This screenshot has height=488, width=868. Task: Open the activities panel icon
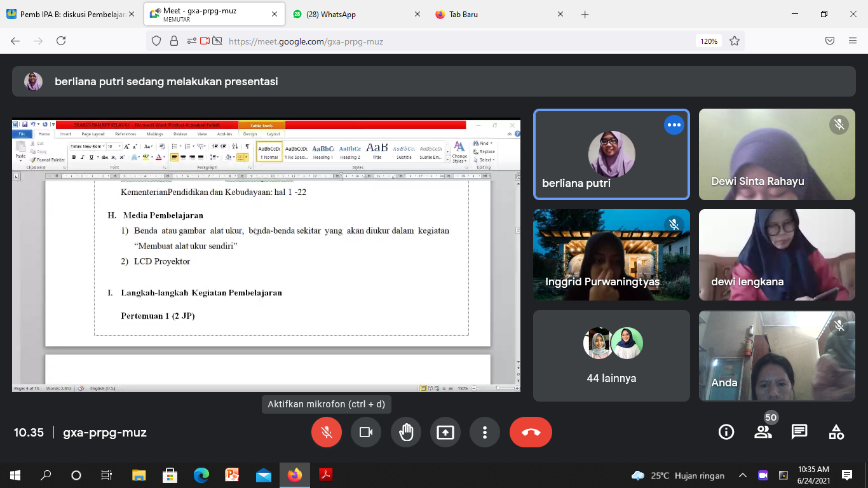coord(836,432)
